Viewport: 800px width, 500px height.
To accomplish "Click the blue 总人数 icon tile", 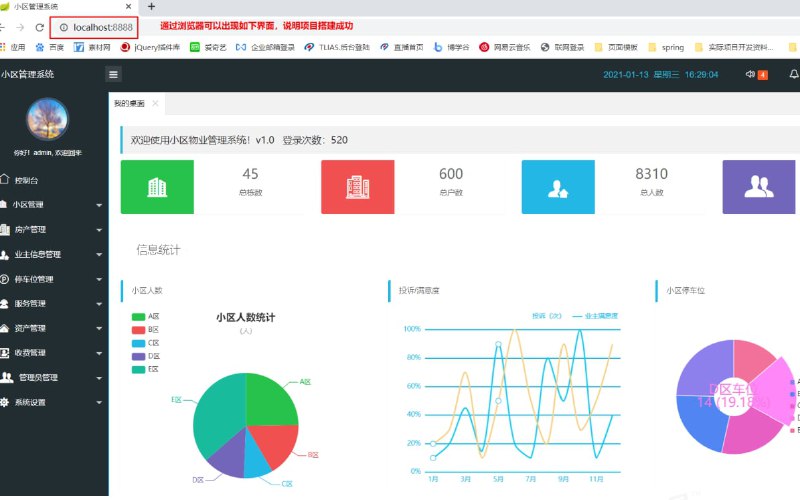I will click(x=558, y=187).
